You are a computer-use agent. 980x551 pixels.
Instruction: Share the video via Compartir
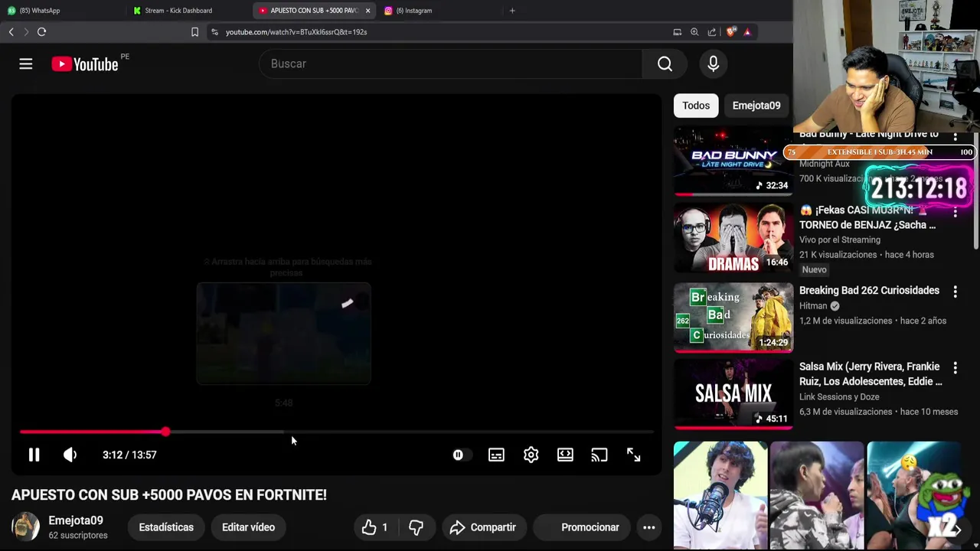pyautogui.click(x=483, y=527)
